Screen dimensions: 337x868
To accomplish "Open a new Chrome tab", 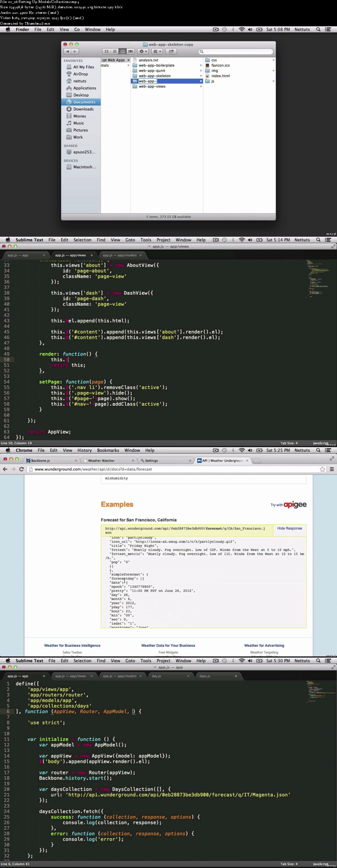I will coord(257,461).
